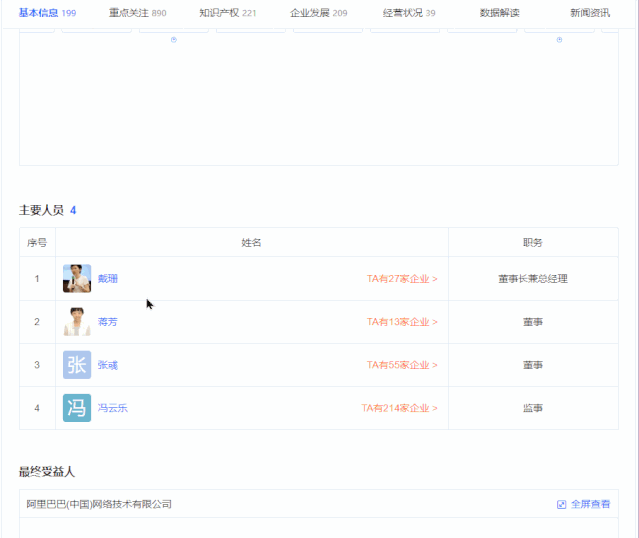Viewport: 639px width, 538px height.
Task: Click the 职务 column header
Action: pos(533,243)
